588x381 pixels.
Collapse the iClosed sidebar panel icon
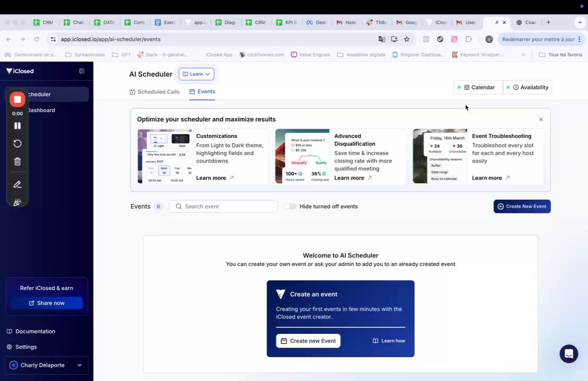82,71
